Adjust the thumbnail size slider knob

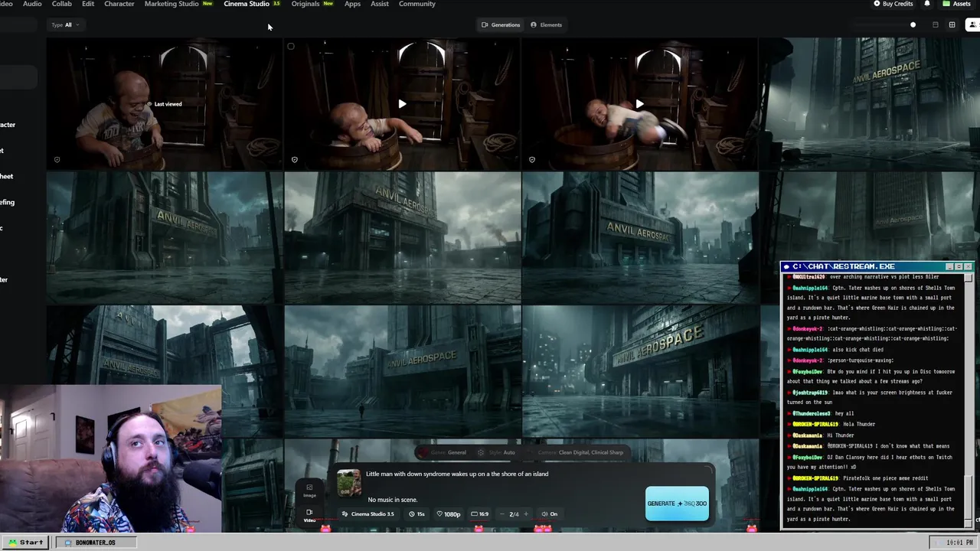click(x=913, y=24)
